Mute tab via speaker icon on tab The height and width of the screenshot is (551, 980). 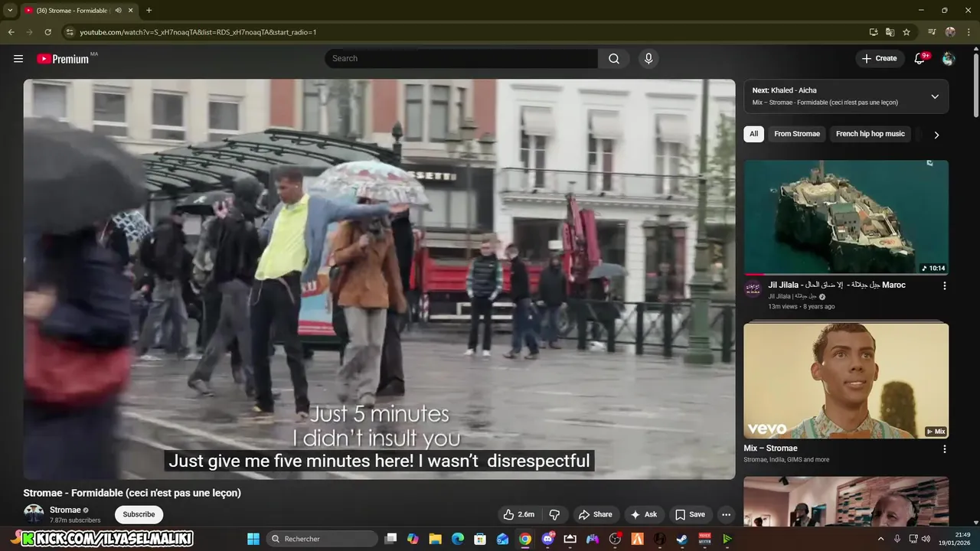tap(118, 11)
